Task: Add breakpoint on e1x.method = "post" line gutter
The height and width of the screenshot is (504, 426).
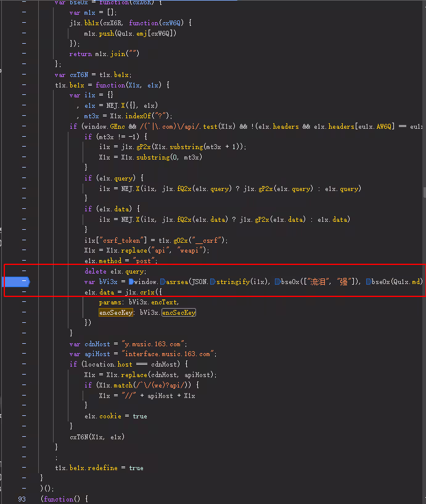Action: coord(23,261)
